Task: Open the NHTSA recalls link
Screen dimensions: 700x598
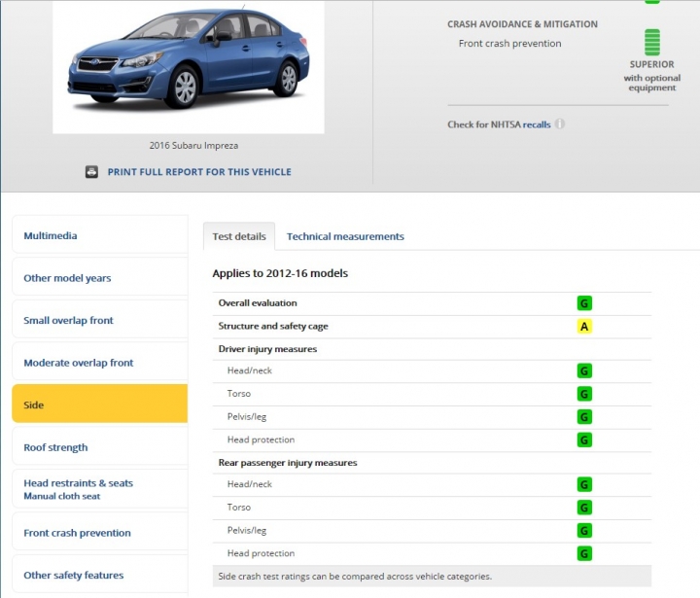Action: (x=537, y=124)
